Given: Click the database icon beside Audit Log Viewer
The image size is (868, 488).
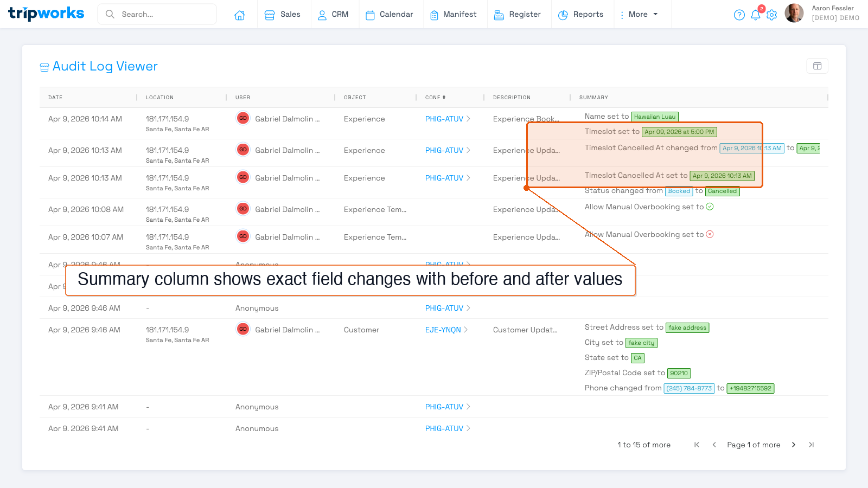Looking at the screenshot, I should tap(44, 66).
